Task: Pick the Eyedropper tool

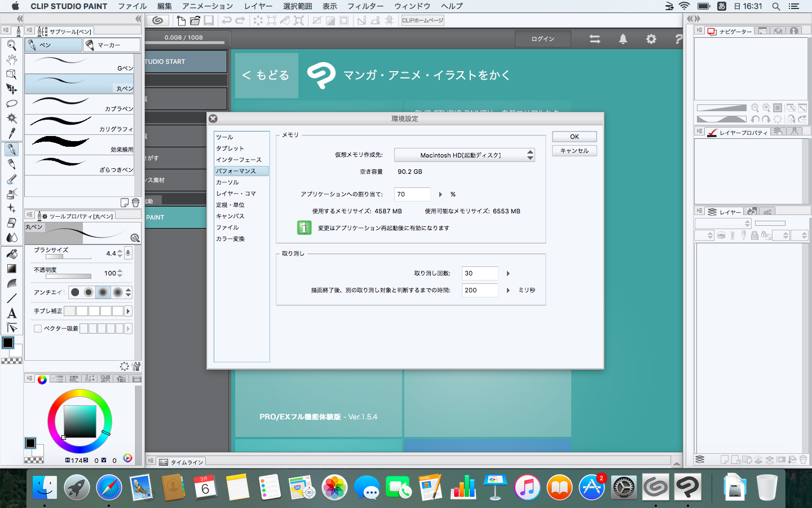Action: click(11, 133)
